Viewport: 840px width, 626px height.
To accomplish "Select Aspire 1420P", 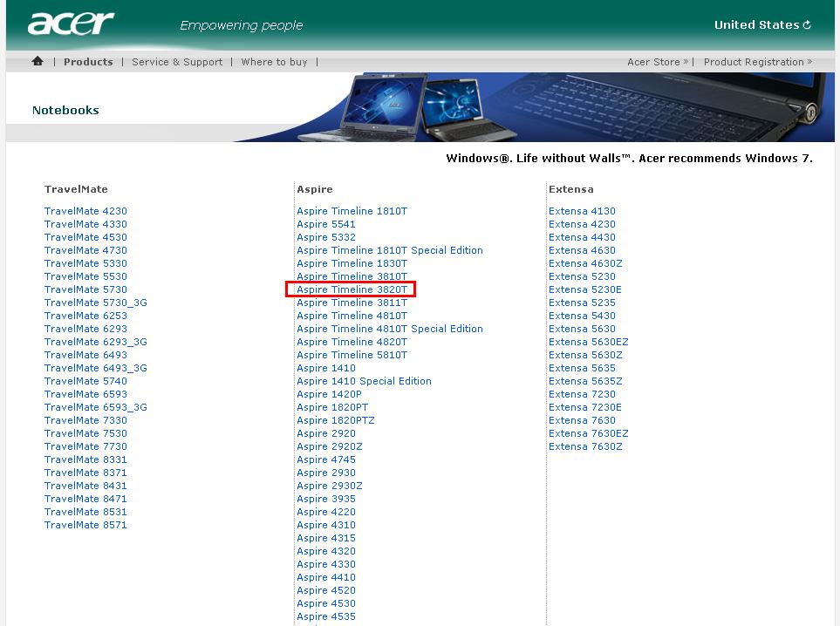I will (x=330, y=394).
